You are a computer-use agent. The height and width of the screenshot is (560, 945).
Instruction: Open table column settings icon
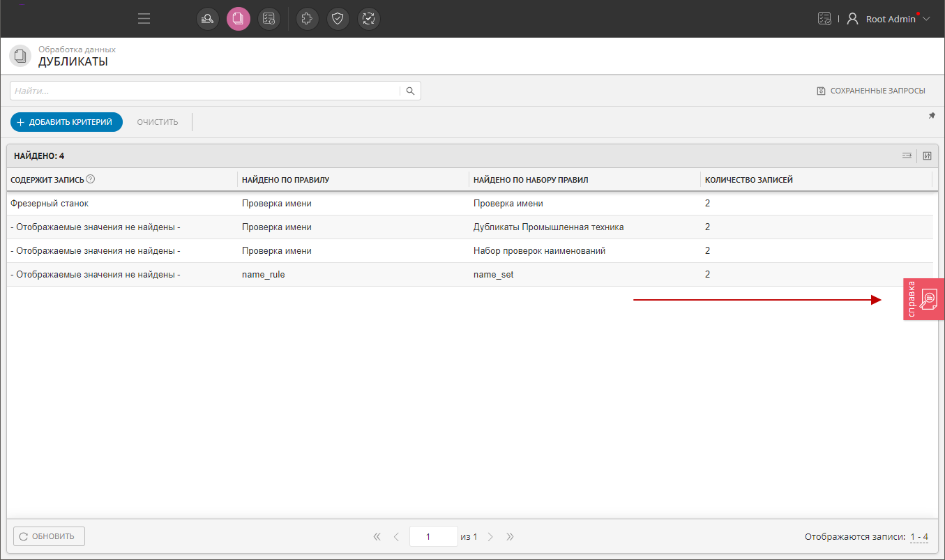click(927, 156)
